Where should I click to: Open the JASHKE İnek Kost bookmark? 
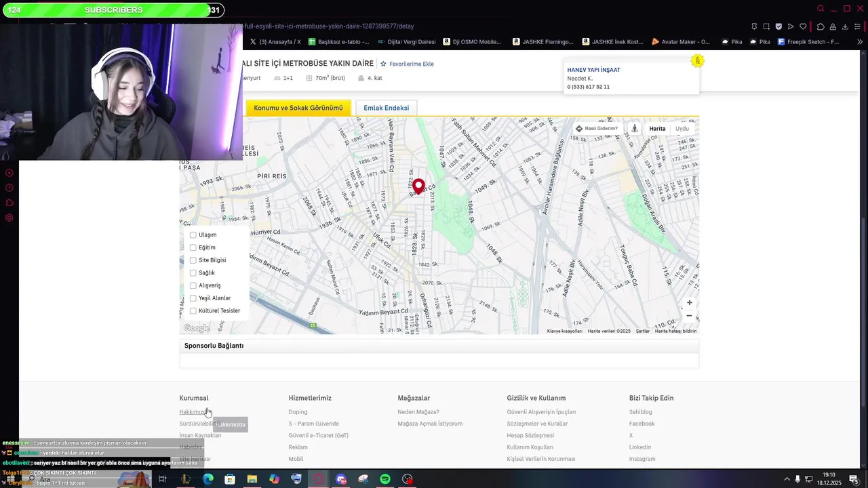point(612,41)
